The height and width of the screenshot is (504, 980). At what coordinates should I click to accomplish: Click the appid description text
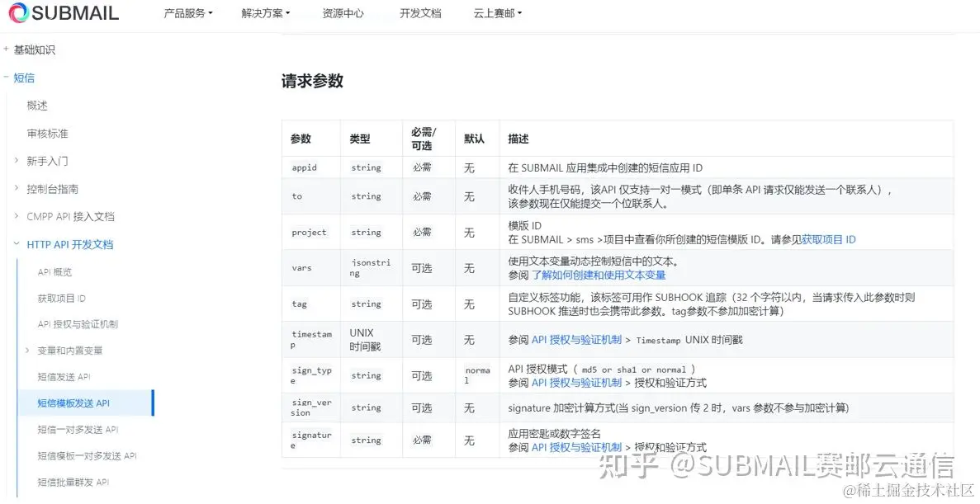[x=605, y=167]
